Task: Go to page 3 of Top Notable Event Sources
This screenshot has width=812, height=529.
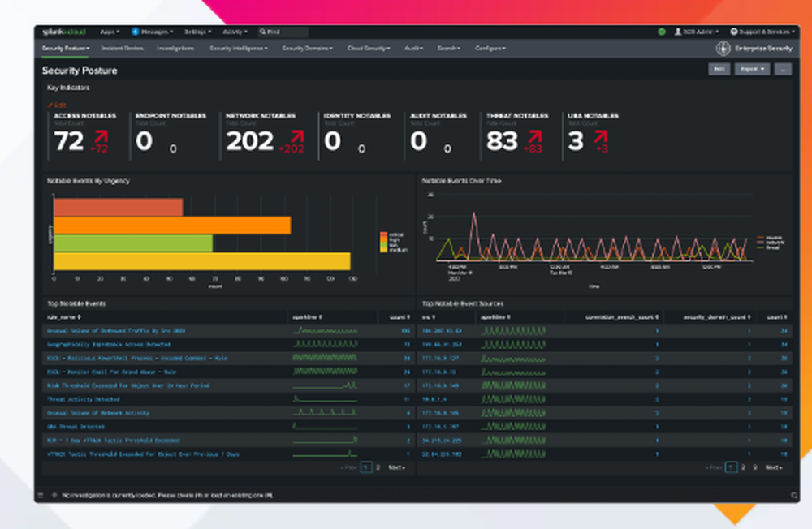Action: coord(755,467)
